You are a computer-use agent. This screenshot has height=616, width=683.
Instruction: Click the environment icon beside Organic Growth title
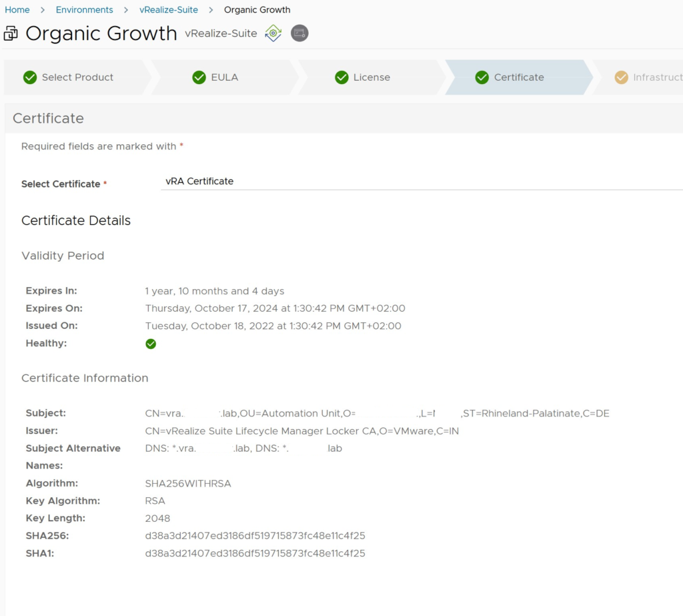pos(11,33)
